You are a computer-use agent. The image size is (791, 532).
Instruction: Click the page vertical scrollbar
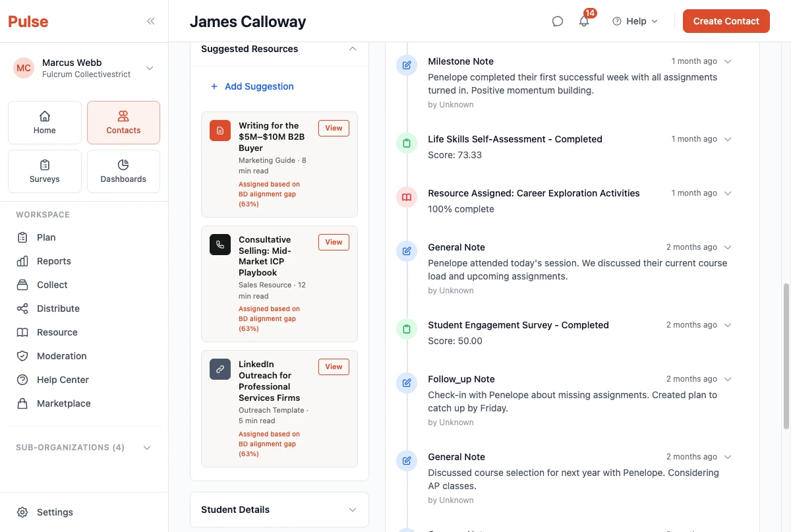(x=785, y=356)
